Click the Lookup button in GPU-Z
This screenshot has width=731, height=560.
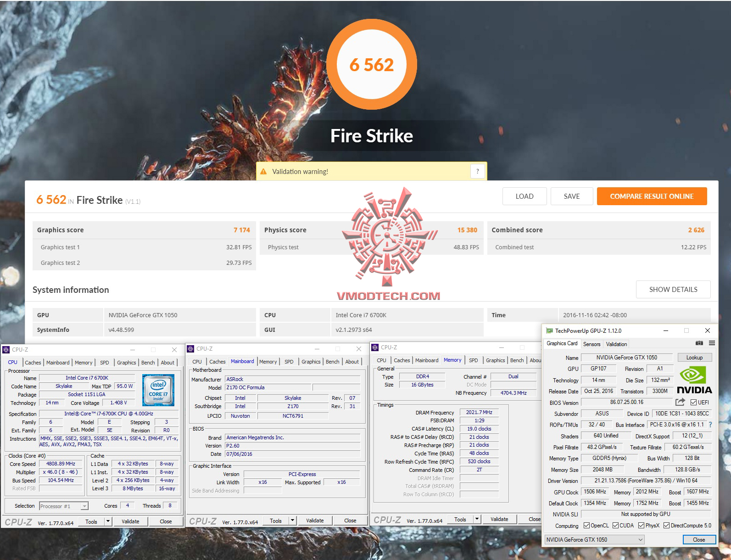tap(694, 358)
